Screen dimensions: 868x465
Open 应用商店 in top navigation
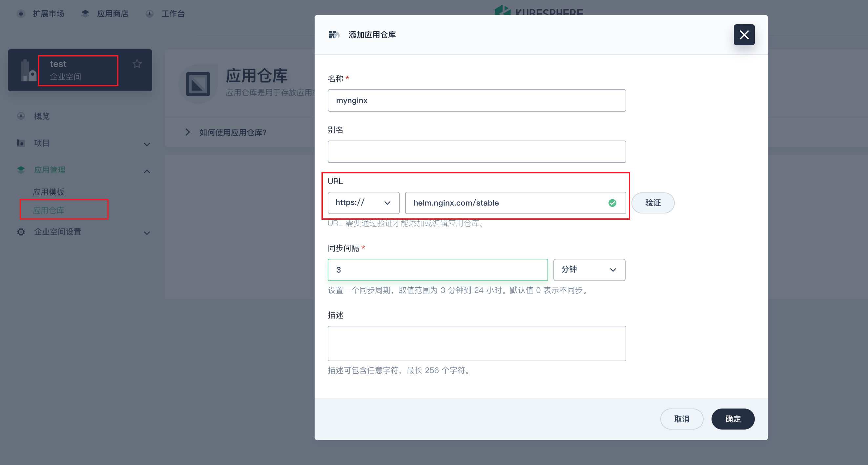[x=113, y=14]
